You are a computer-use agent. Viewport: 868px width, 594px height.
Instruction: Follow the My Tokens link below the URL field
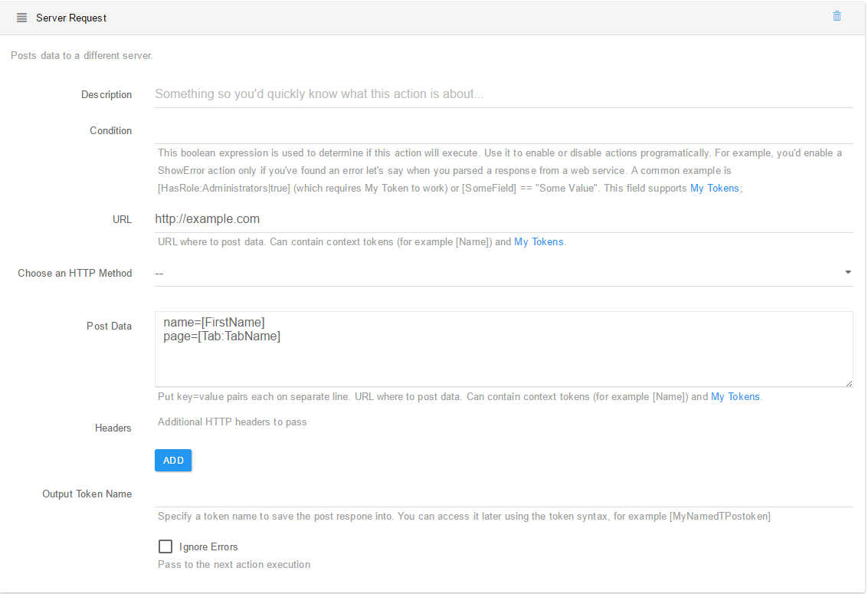click(x=539, y=241)
